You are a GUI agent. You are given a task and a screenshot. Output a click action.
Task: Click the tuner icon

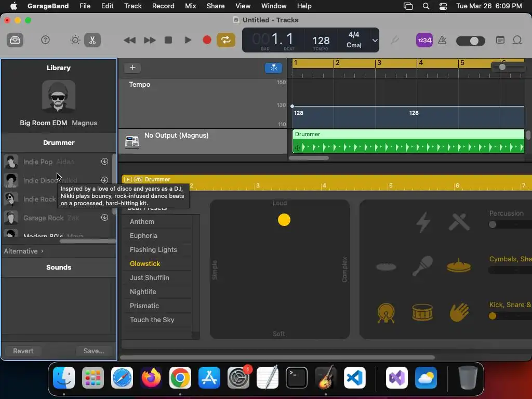point(394,41)
